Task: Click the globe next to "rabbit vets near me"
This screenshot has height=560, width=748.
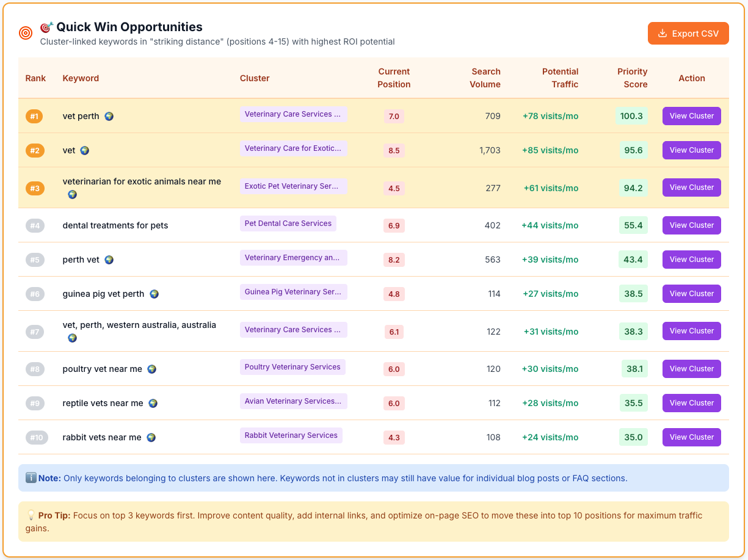Action: (x=151, y=437)
